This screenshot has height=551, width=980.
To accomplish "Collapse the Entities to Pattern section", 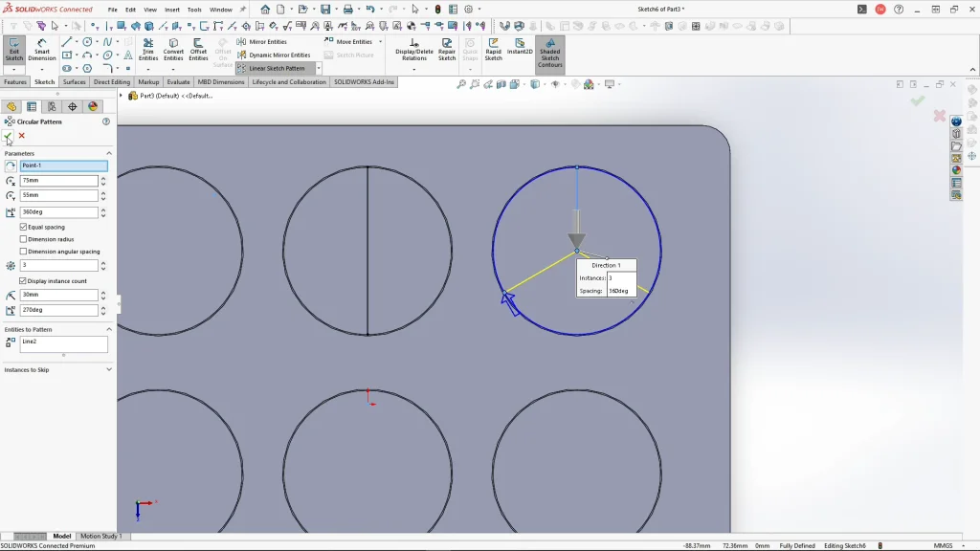I will click(x=109, y=329).
